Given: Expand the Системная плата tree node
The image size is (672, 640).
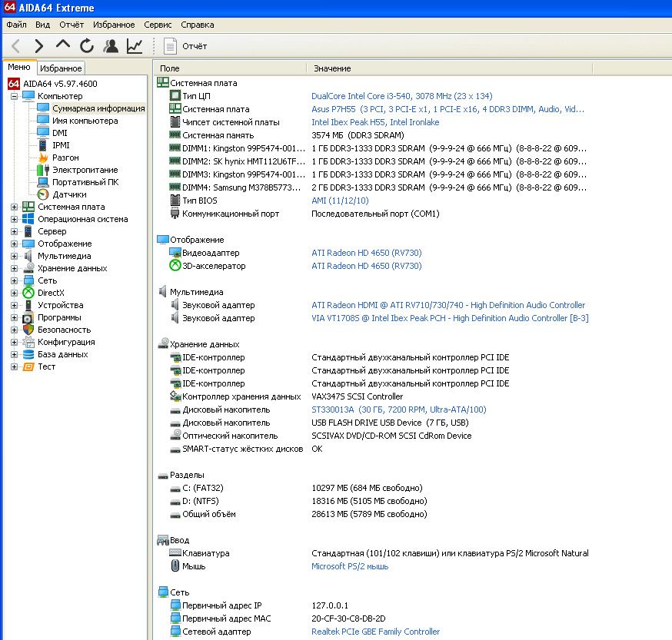Looking at the screenshot, I should [14, 207].
